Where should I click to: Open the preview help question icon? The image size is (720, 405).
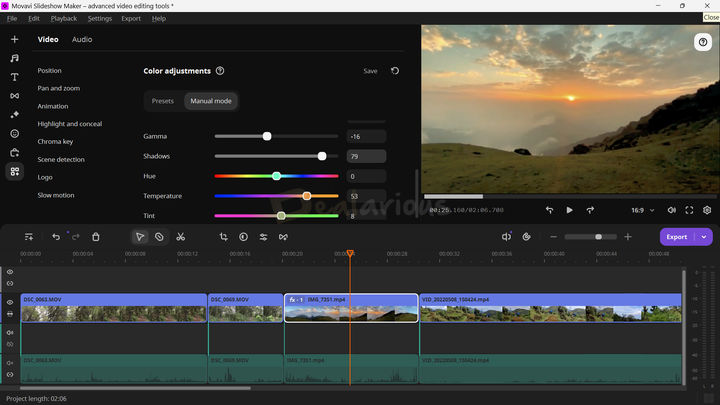(703, 42)
